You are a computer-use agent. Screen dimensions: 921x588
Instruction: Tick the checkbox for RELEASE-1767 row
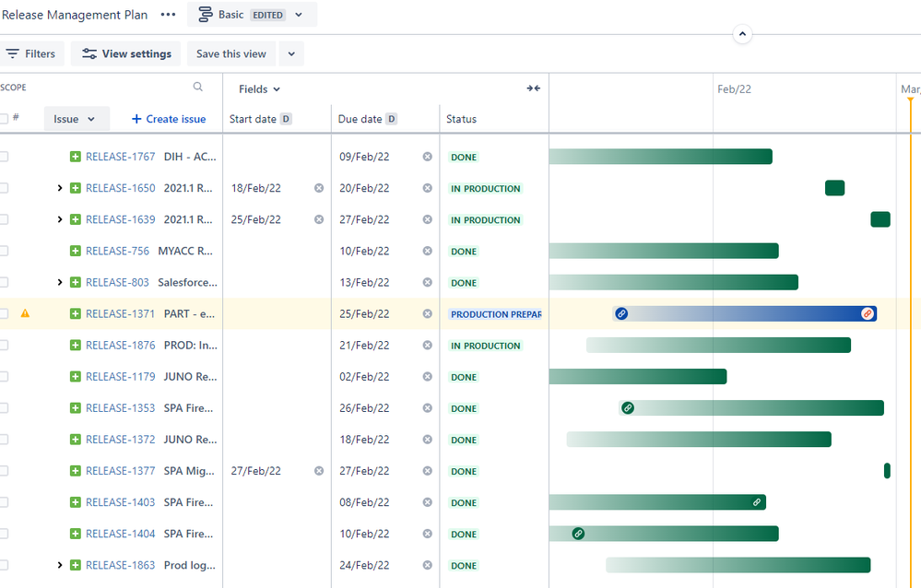click(x=4, y=157)
